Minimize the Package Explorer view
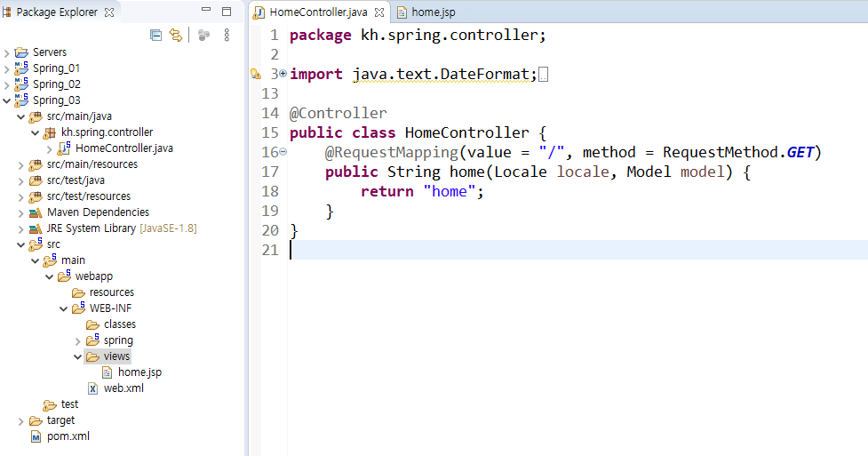Screen dimensions: 868x456 [x=206, y=10]
